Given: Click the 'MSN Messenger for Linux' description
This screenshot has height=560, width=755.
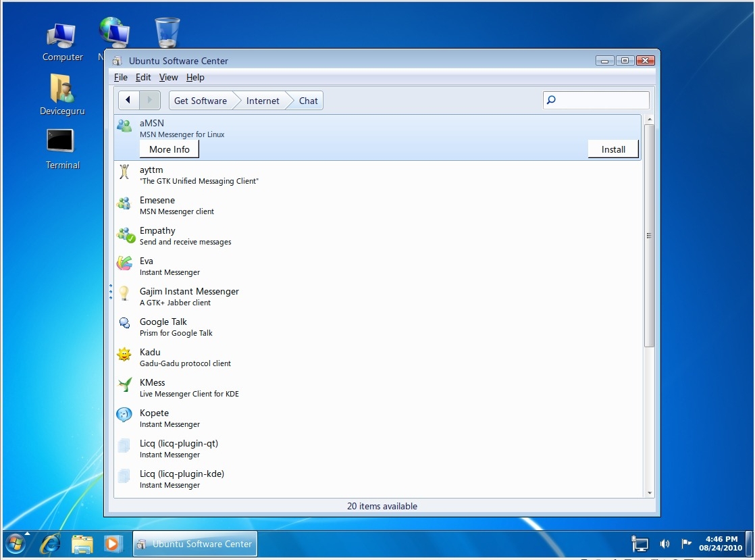Looking at the screenshot, I should 182,134.
